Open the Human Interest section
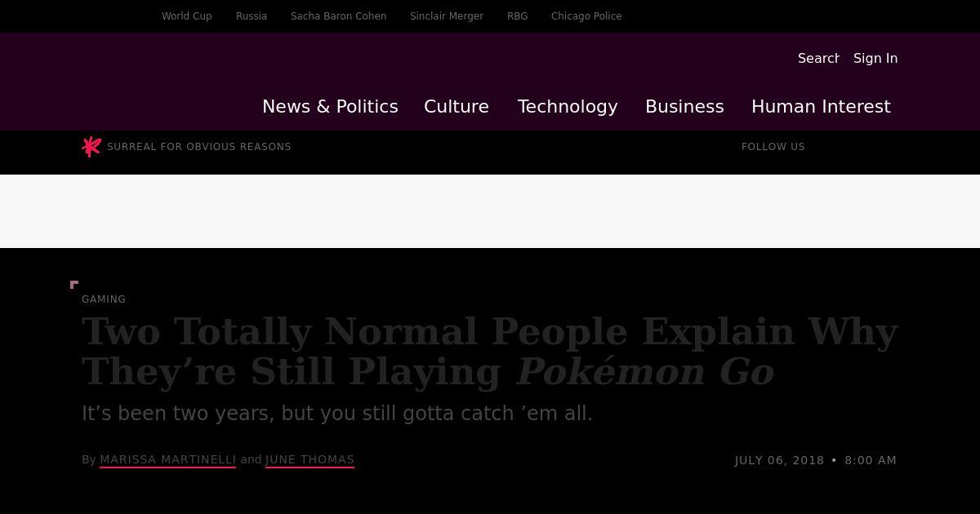The width and height of the screenshot is (980, 514). coord(821,107)
